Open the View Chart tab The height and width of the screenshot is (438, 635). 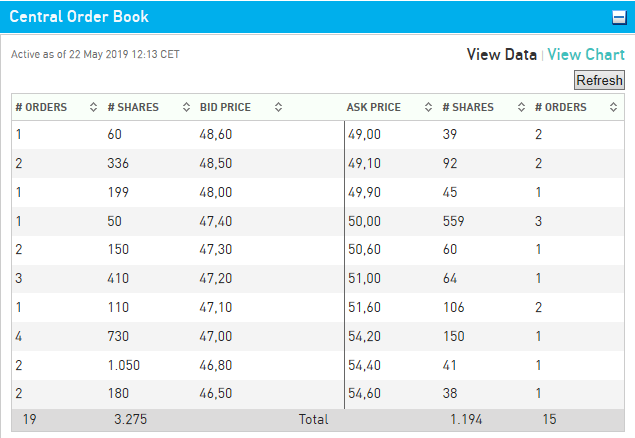pyautogui.click(x=586, y=55)
